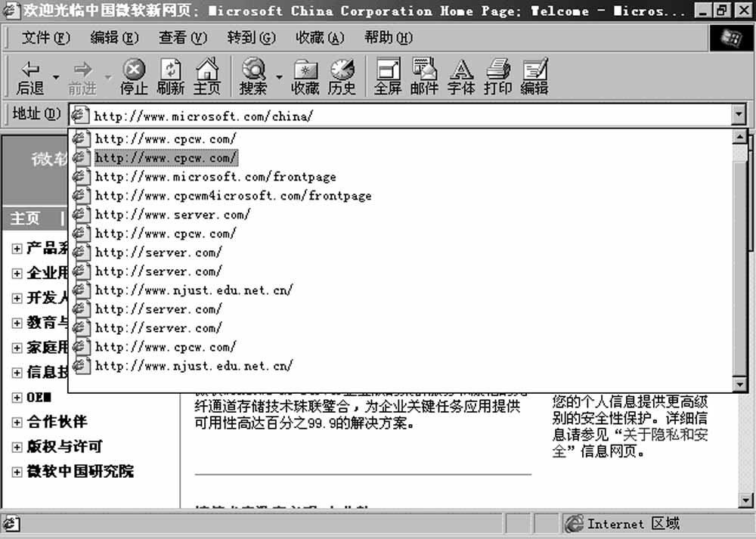The height and width of the screenshot is (539, 756).
Task: Click the Back (后退) toolbar icon
Action: point(30,76)
